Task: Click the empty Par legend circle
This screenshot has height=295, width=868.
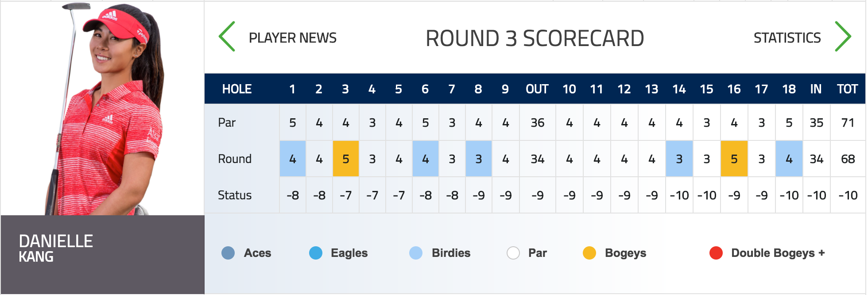Action: pyautogui.click(x=513, y=253)
